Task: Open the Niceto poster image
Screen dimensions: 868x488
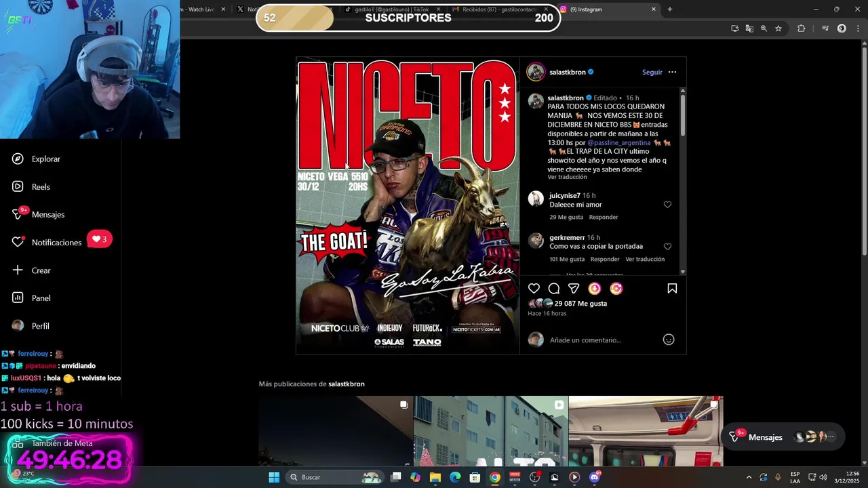Action: click(408, 205)
